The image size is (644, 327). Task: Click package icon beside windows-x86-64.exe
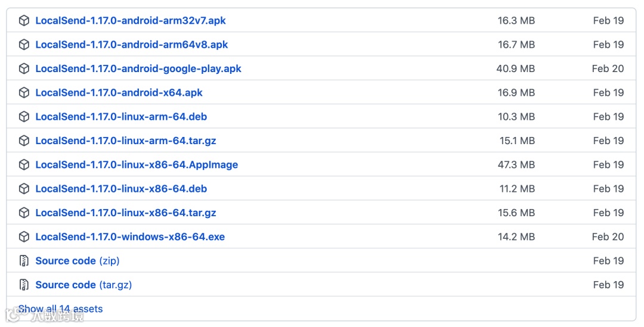tap(24, 236)
